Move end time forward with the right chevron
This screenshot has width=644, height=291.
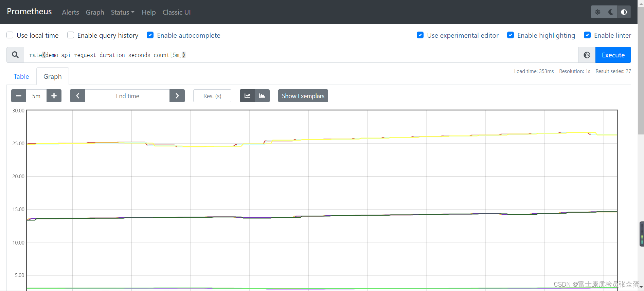177,96
